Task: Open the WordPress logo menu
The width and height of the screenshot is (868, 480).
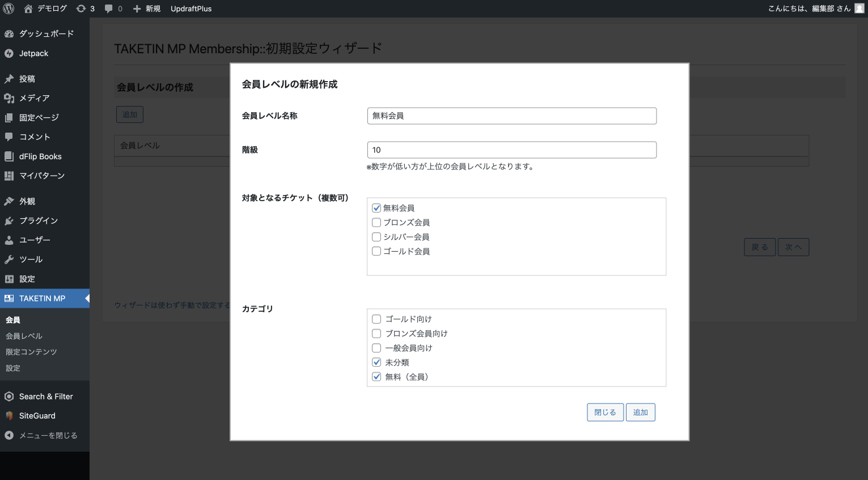Action: click(x=9, y=9)
